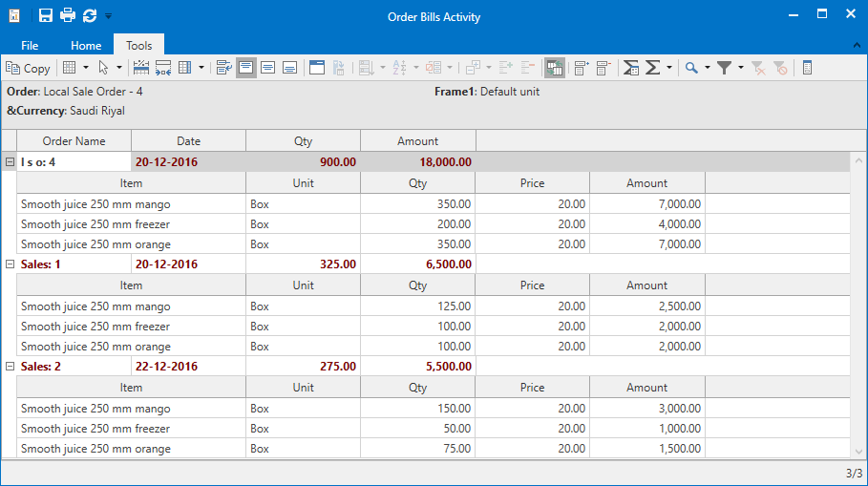Click the scrollbar down arrow
This screenshot has width=868, height=486.
(858, 452)
